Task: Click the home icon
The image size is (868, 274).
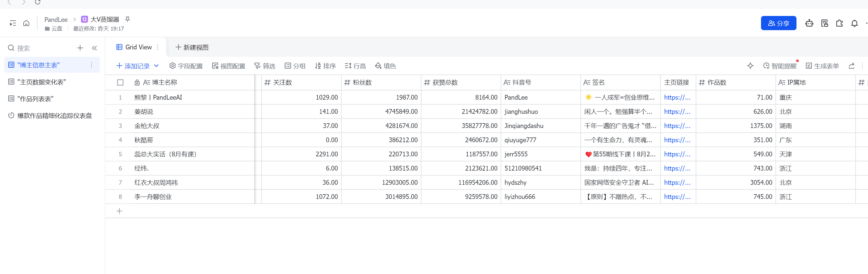Action: 26,23
